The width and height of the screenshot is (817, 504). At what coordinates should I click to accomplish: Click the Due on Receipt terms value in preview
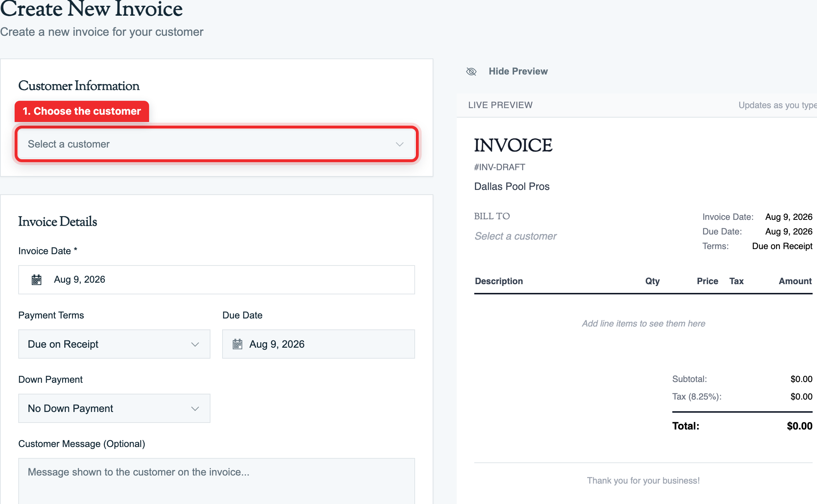782,246
